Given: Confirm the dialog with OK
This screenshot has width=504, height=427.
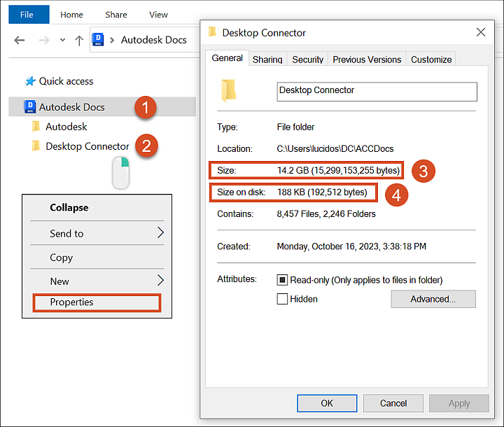Looking at the screenshot, I should coord(327,403).
